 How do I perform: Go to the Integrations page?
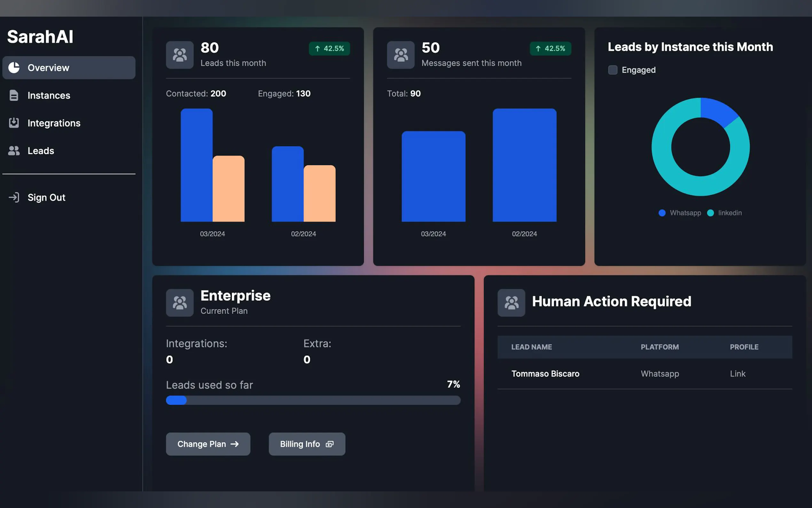[x=54, y=123]
